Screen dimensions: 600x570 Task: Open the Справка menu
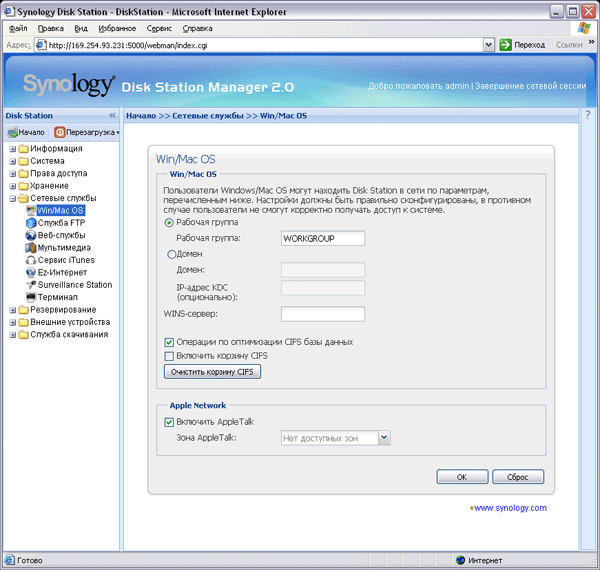point(197,28)
